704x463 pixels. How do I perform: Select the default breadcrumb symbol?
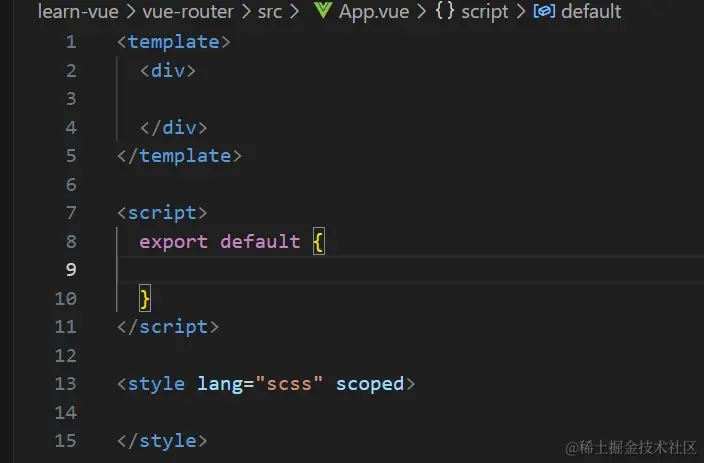tap(591, 11)
